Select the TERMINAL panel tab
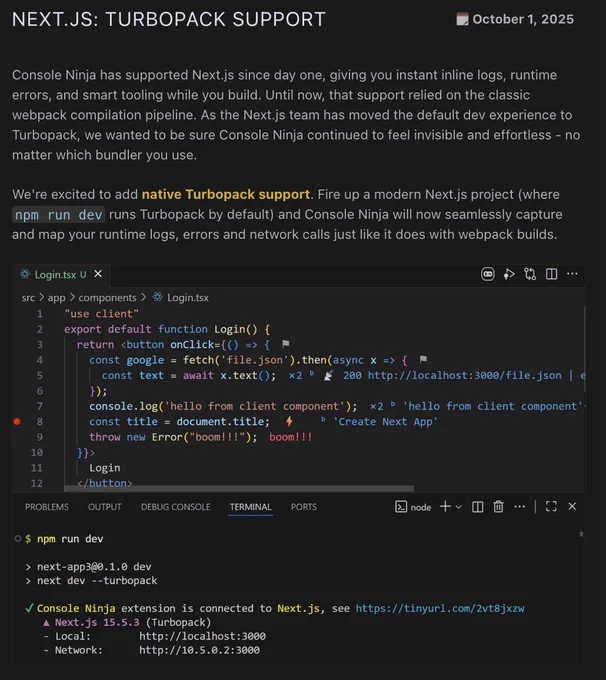The height and width of the screenshot is (680, 606). (x=251, y=507)
